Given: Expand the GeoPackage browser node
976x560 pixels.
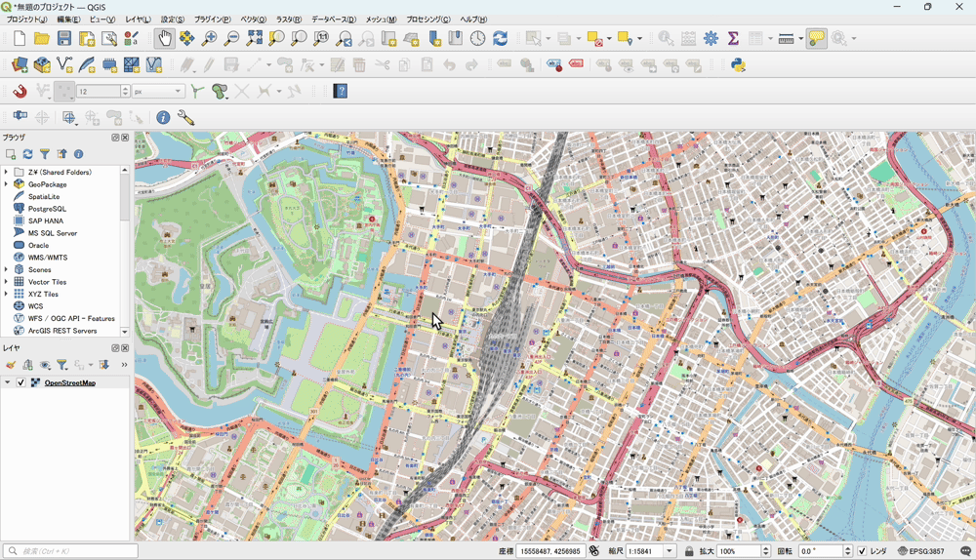Looking at the screenshot, I should [x=6, y=184].
